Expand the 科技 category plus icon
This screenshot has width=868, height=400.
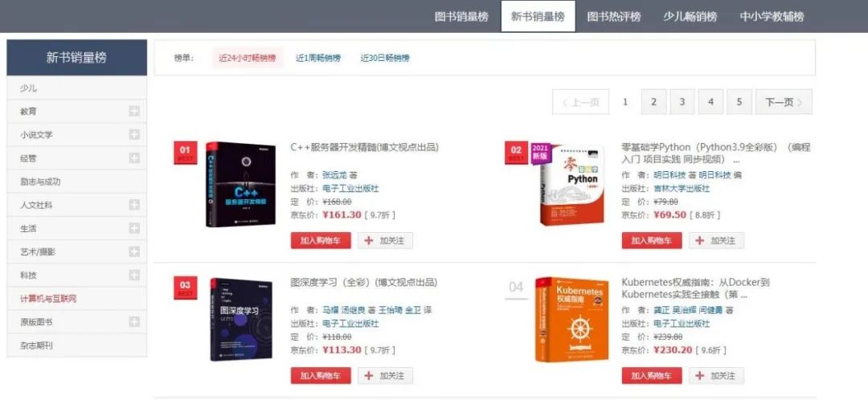[134, 275]
